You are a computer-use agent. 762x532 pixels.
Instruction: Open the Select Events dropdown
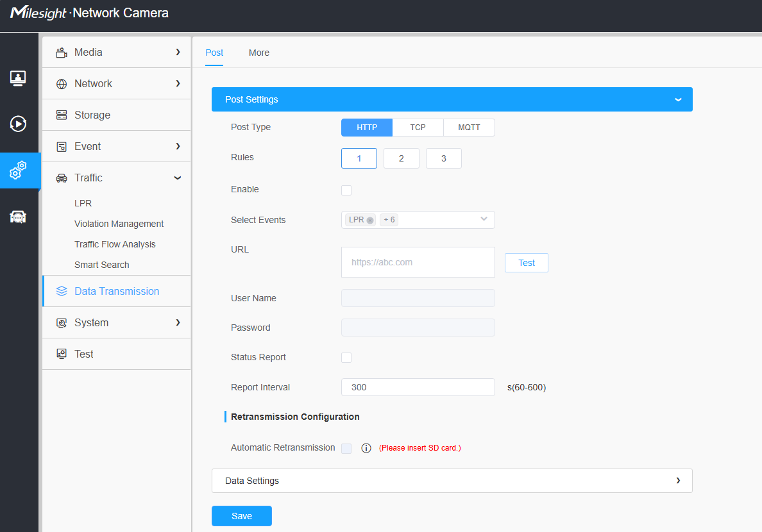coord(418,220)
